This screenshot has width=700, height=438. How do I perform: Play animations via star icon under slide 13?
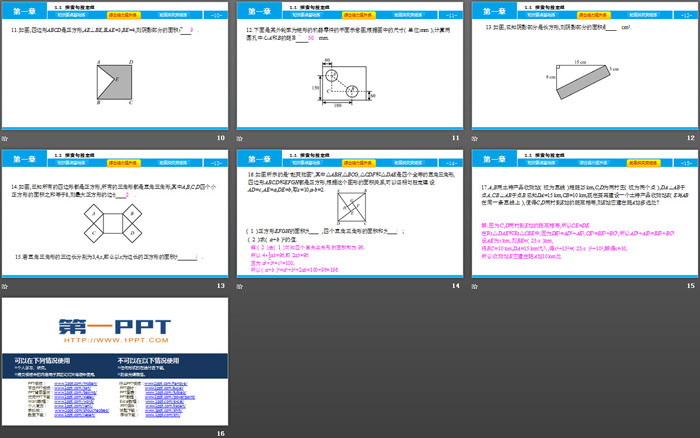pyautogui.click(x=4, y=286)
